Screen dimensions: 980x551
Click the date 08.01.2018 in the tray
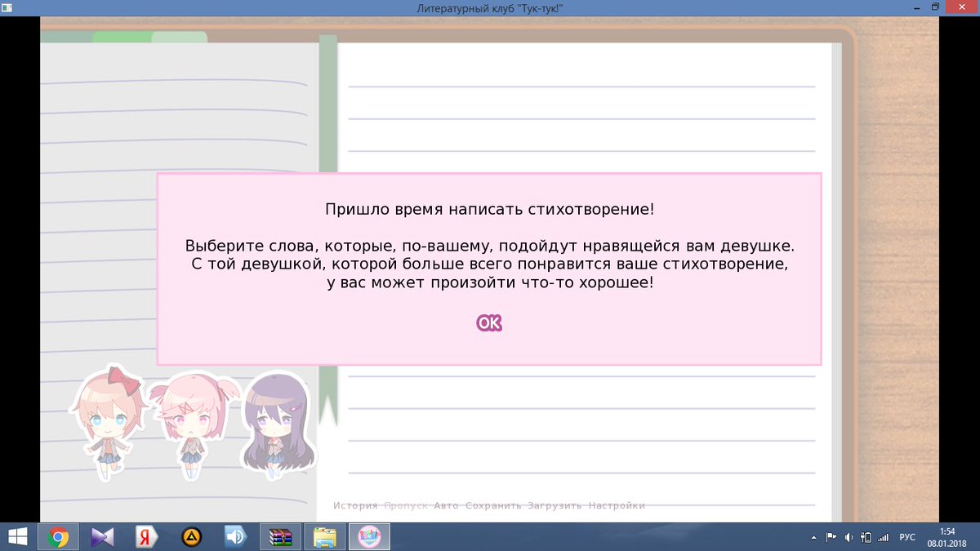click(947, 543)
